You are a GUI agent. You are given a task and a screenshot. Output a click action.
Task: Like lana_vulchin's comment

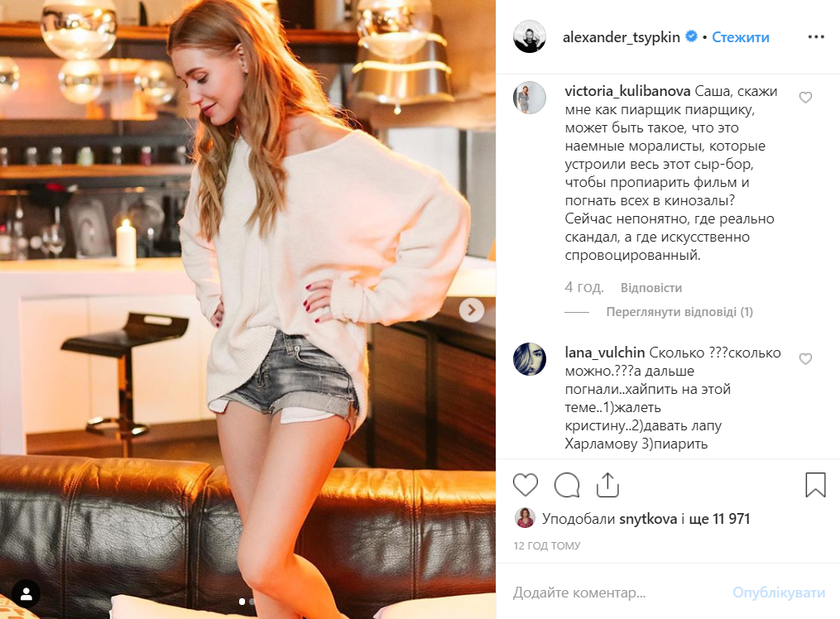805,359
